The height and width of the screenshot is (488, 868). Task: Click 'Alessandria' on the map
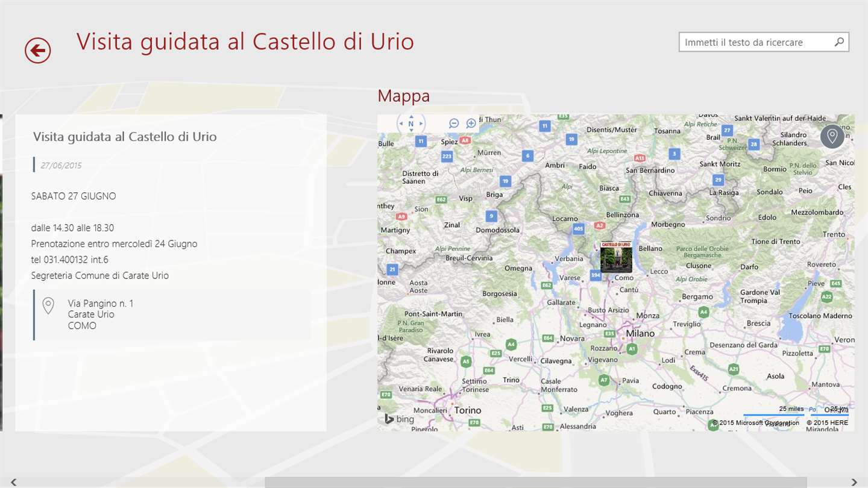577,427
